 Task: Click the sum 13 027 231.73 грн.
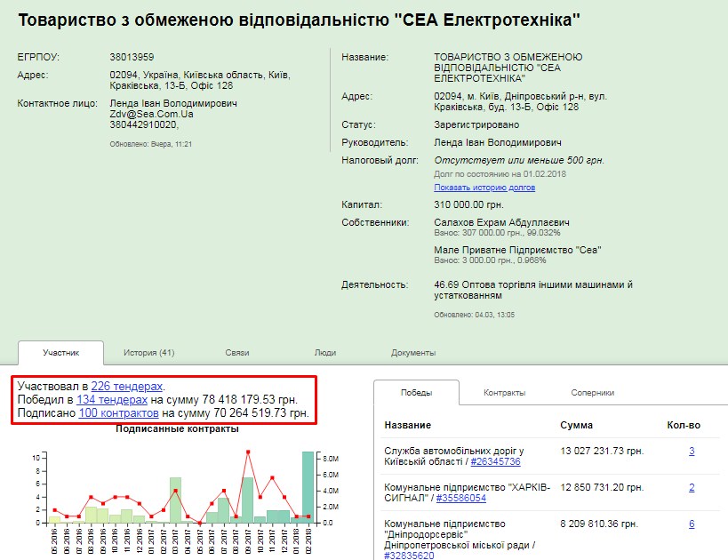[602, 451]
